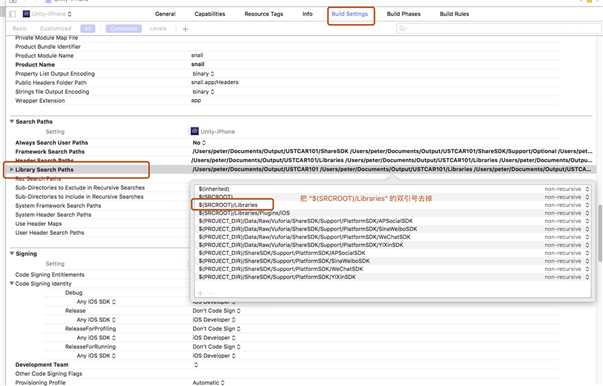Select $(PROJECT_DIR)/ShareSDK SinaWeiboSDK path entry
603x386 pixels.
(x=284, y=261)
